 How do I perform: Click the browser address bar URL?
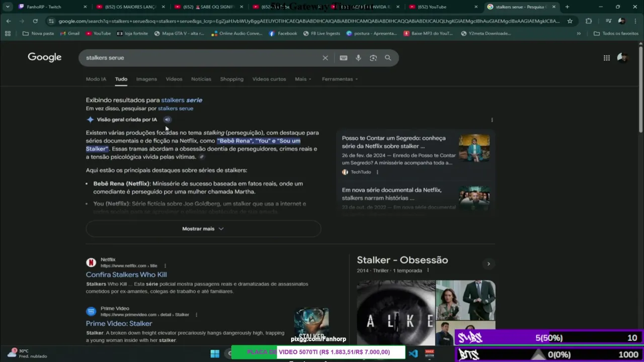(x=308, y=21)
